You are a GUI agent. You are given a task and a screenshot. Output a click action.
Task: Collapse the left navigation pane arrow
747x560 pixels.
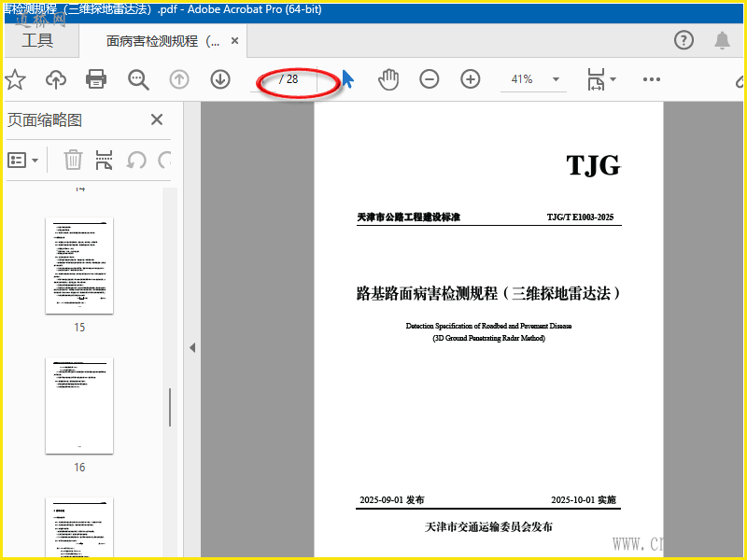[x=192, y=347]
